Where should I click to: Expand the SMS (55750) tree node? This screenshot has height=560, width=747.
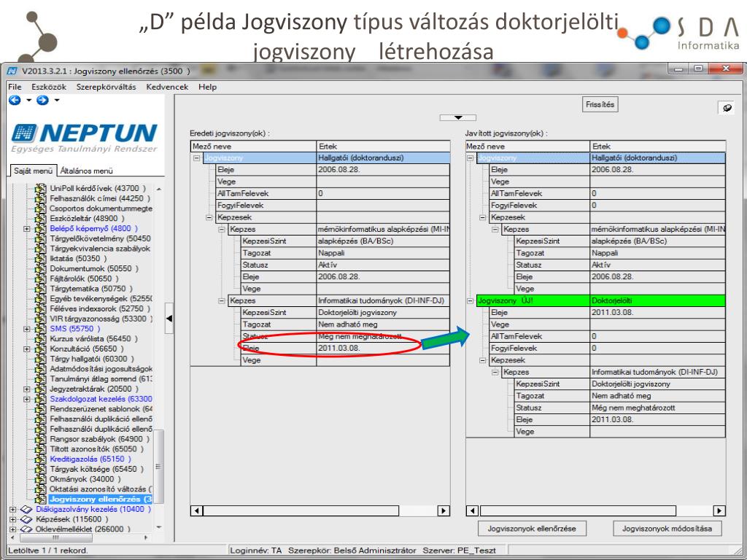(x=27, y=329)
